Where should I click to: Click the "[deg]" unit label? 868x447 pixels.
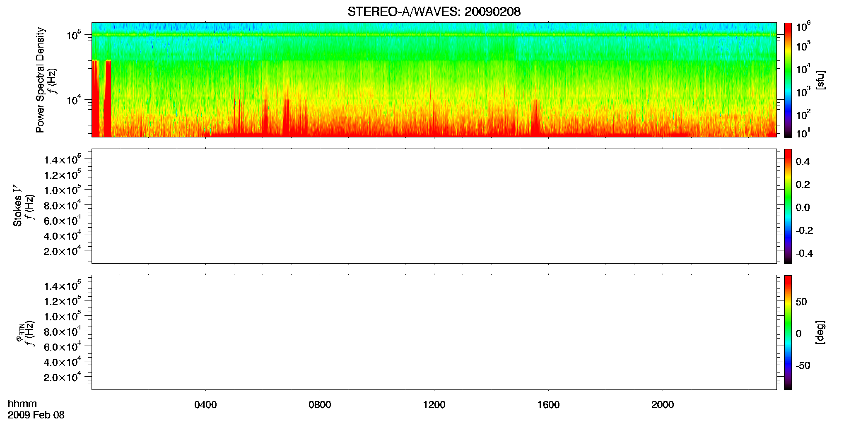820,332
